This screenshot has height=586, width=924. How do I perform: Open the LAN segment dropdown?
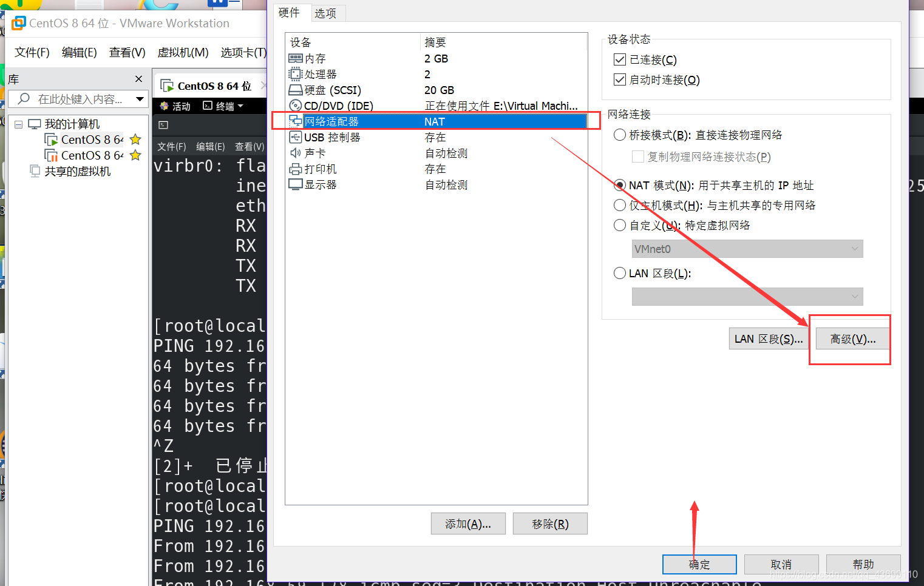click(747, 297)
